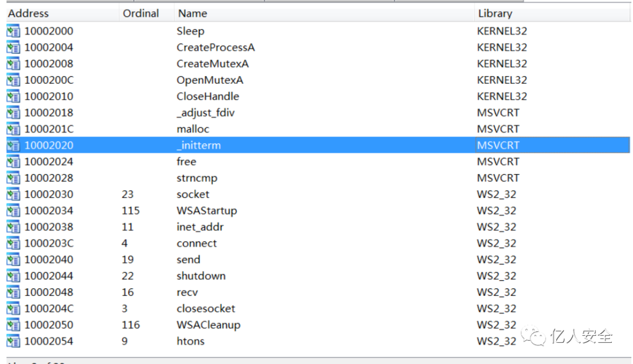Click ordinal 115 in the WSAStartup row
The height and width of the screenshot is (364, 633).
pos(131,210)
